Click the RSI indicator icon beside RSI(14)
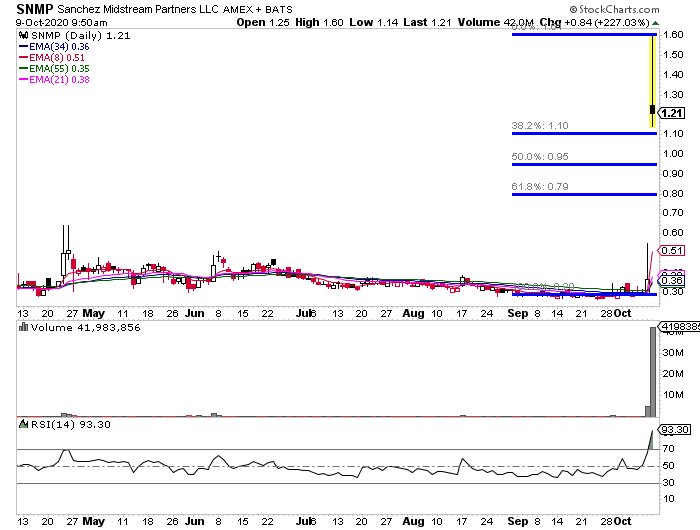Image resolution: width=700 pixels, height=530 pixels. point(23,424)
